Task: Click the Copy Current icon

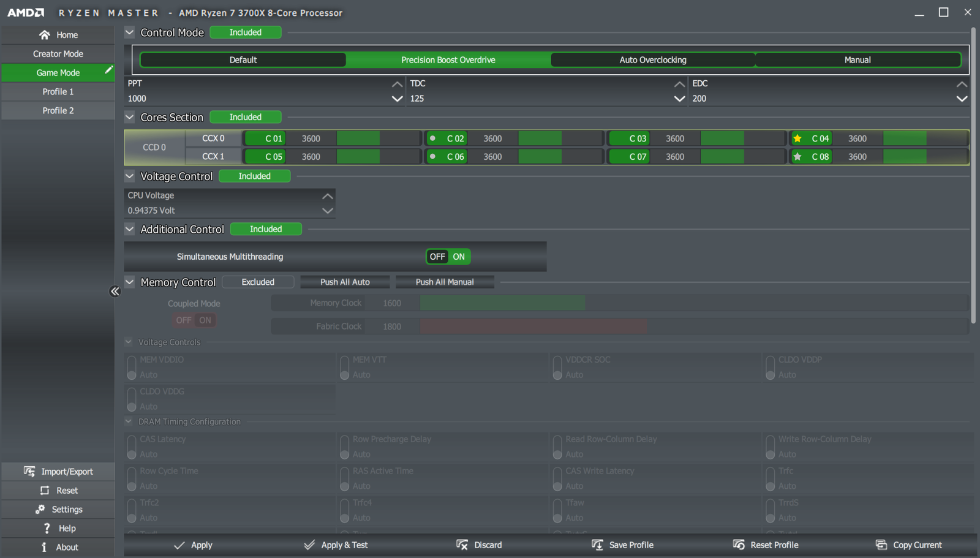Action: tap(881, 545)
